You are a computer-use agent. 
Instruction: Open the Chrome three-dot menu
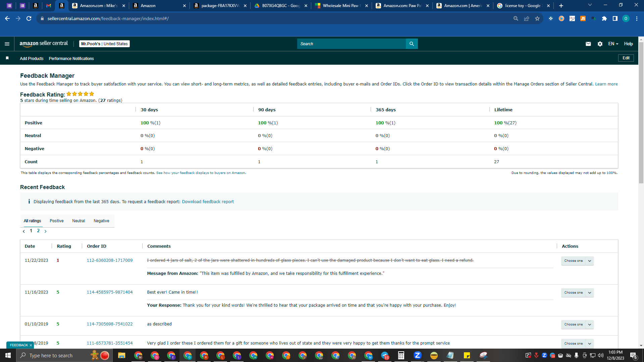pyautogui.click(x=637, y=18)
